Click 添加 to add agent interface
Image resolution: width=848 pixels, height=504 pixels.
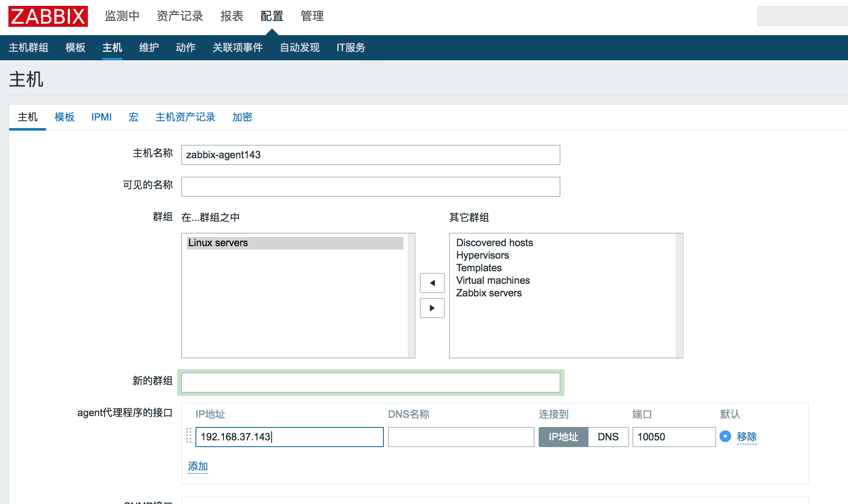click(198, 466)
